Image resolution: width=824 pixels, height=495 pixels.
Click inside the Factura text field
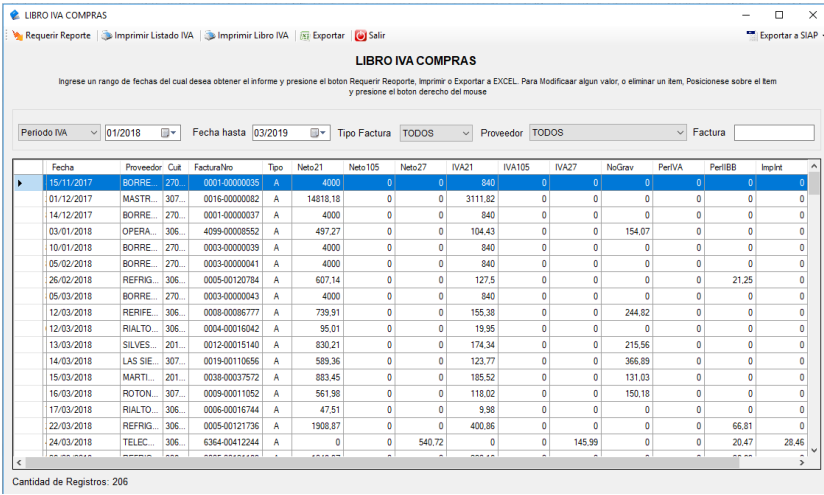pos(773,133)
